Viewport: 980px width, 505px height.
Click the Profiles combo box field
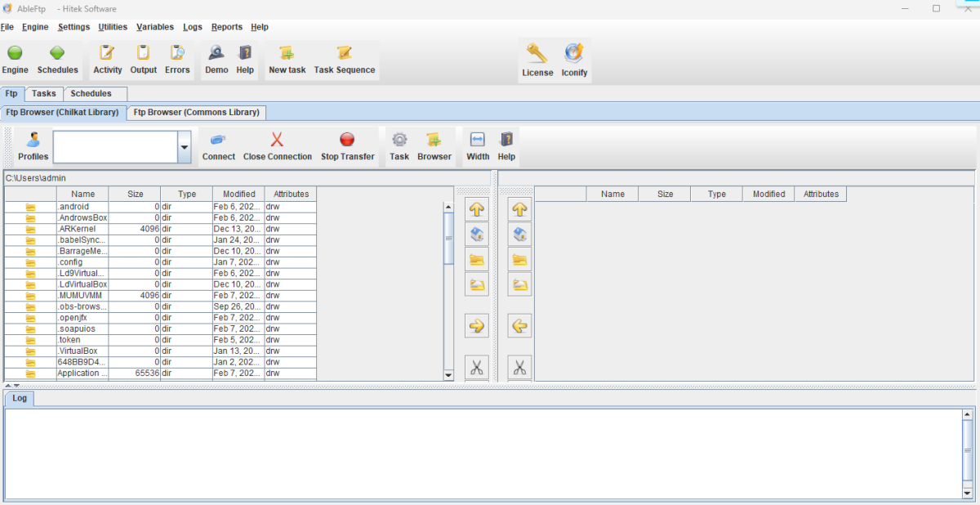pos(114,148)
